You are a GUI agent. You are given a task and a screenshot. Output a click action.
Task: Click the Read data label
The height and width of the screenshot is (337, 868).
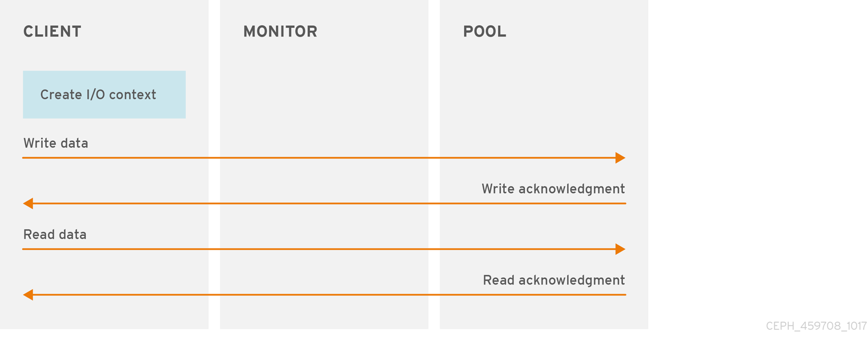pos(55,234)
